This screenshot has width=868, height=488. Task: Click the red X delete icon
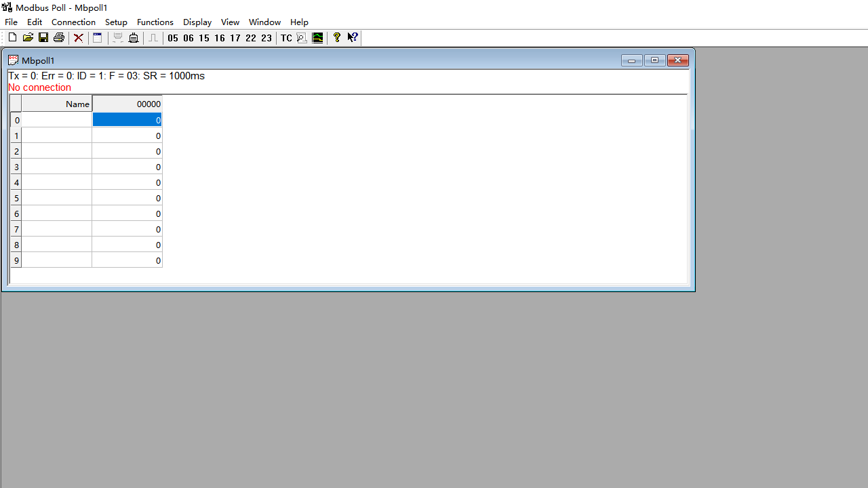pos(79,38)
